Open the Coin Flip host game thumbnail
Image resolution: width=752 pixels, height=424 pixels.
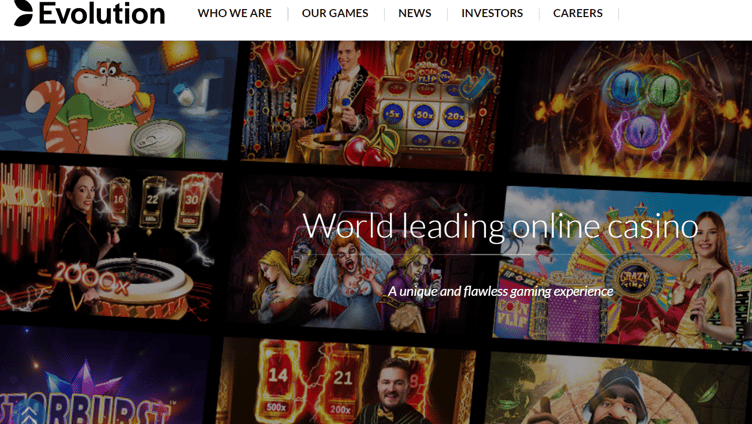point(372,105)
